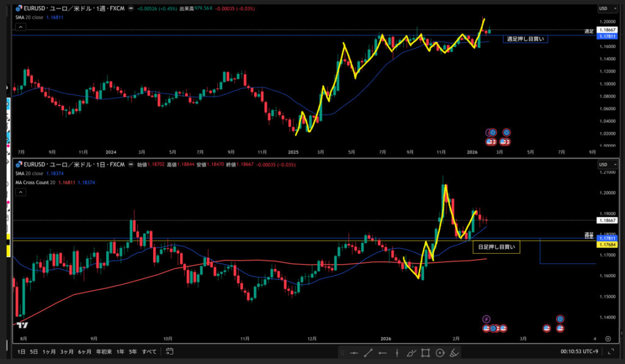Select the horizontal line drawing tool

point(353,352)
